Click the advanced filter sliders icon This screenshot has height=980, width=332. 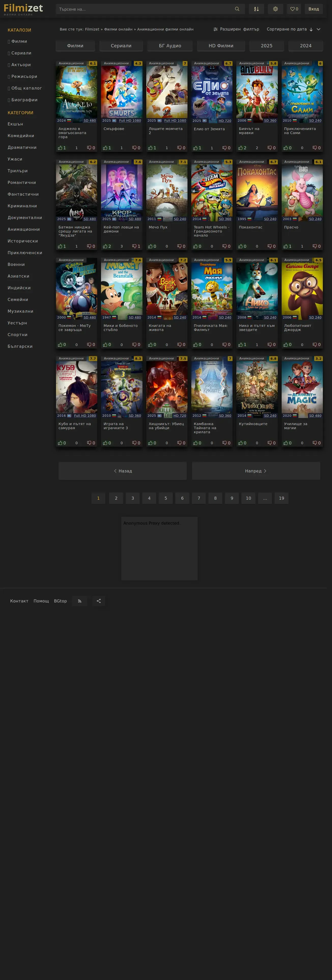pos(215,29)
